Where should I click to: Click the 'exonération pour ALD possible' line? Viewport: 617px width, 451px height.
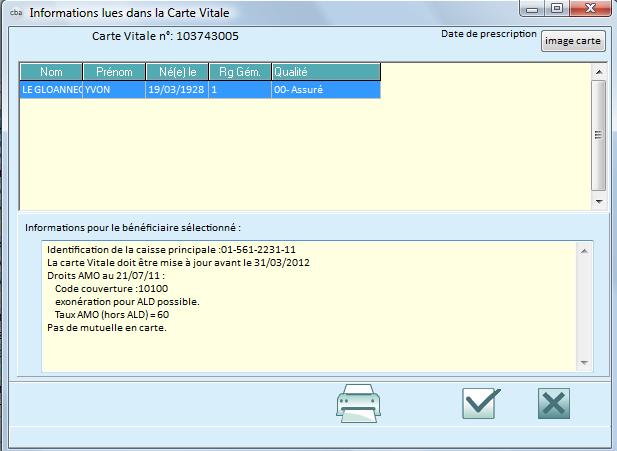click(x=127, y=301)
